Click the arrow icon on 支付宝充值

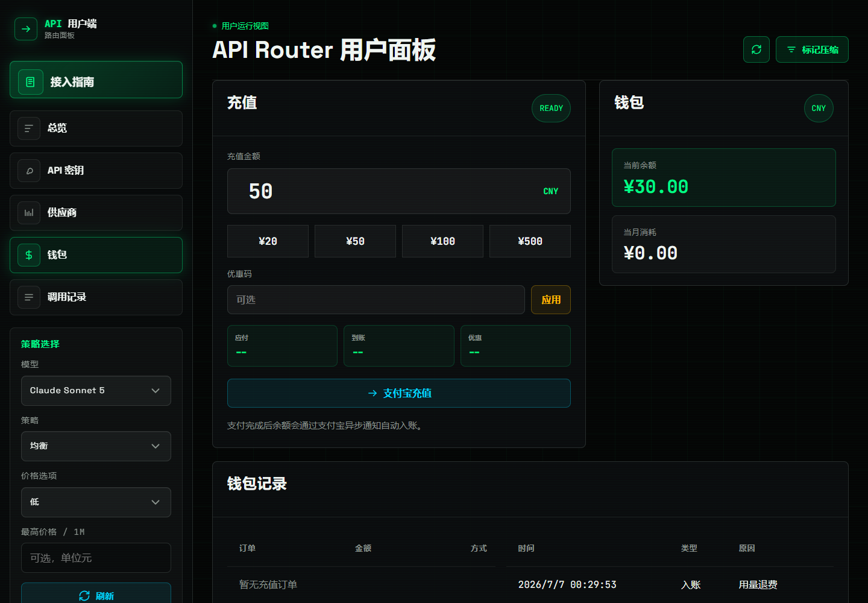pos(373,393)
